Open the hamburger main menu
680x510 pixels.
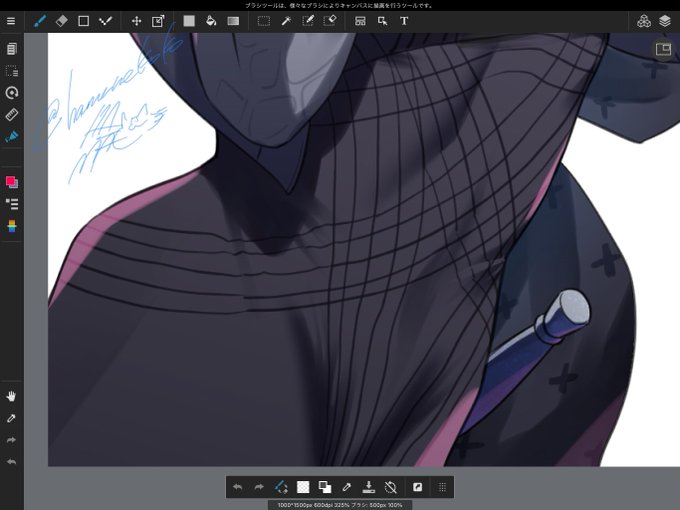click(x=11, y=21)
